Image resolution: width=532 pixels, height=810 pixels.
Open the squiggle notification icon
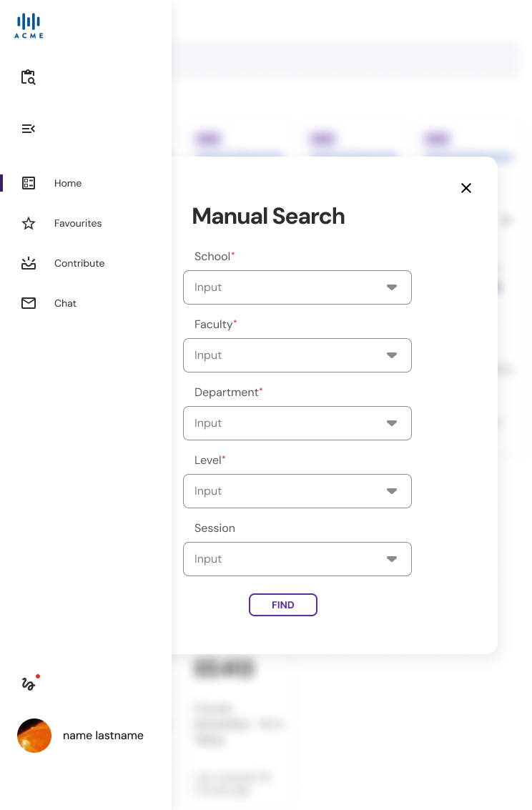(30, 683)
